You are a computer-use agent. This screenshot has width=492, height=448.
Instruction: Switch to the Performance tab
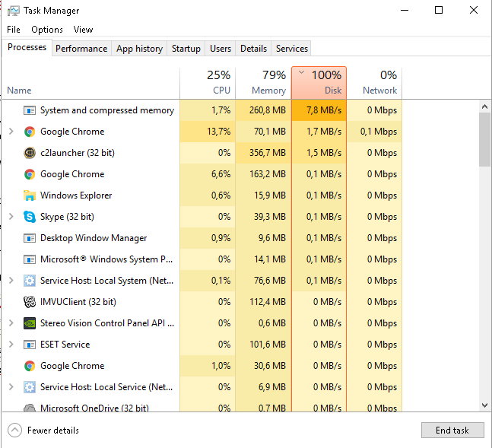coord(81,49)
